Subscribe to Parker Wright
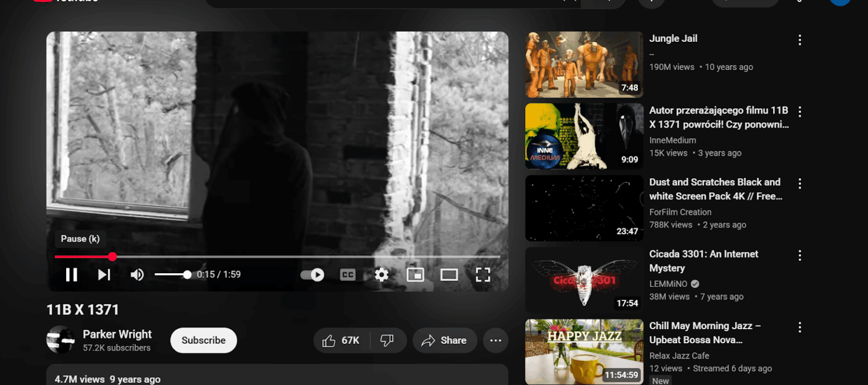Image resolution: width=868 pixels, height=385 pixels. (203, 340)
